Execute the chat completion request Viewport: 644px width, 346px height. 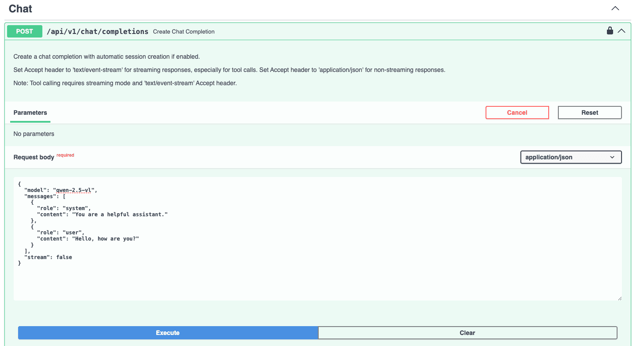click(168, 333)
